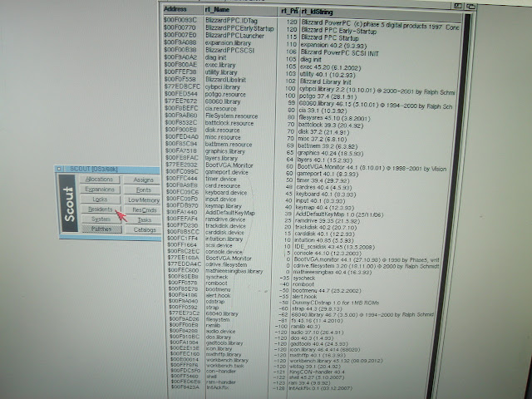532x399 pixels.
Task: Open the Assigns list in Scout
Action: click(143, 180)
